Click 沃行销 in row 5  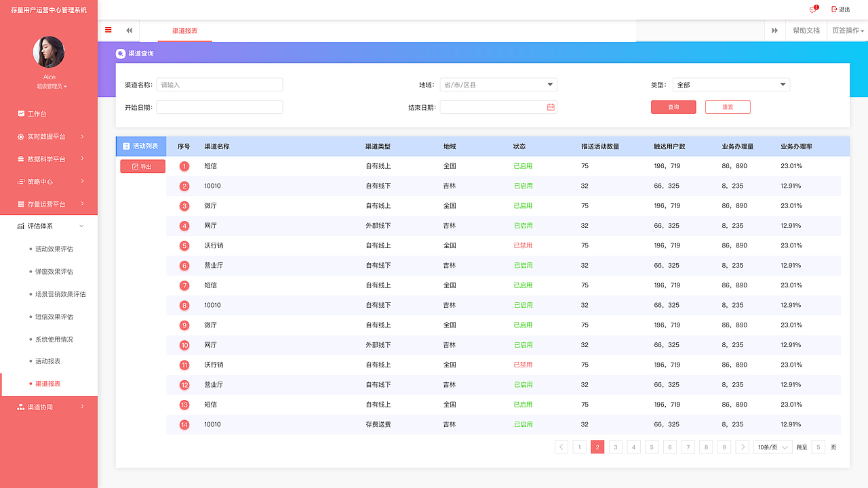click(214, 245)
